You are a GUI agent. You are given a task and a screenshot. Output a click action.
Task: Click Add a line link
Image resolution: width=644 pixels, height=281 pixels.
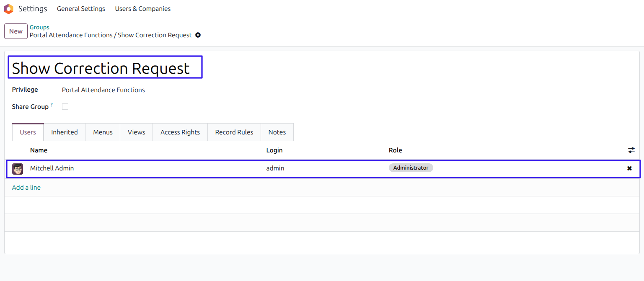pyautogui.click(x=26, y=188)
